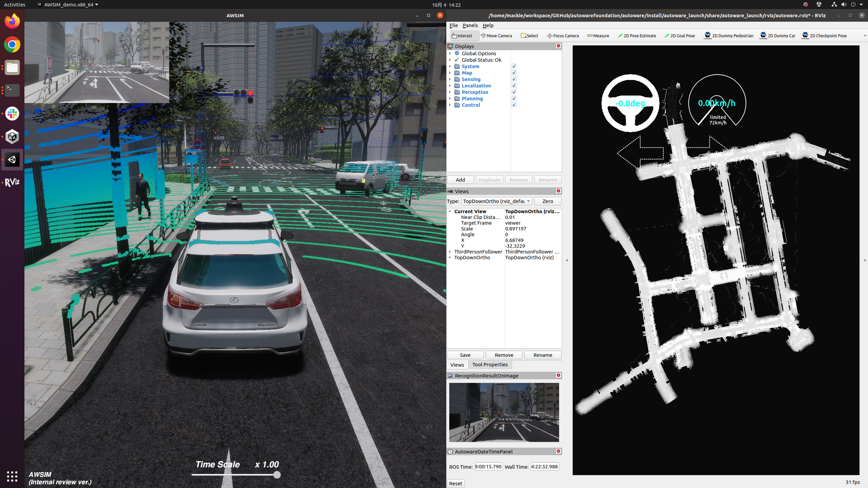Choose the 2D Pose Estimate tool
This screenshot has height=488, width=868.
click(x=637, y=36)
